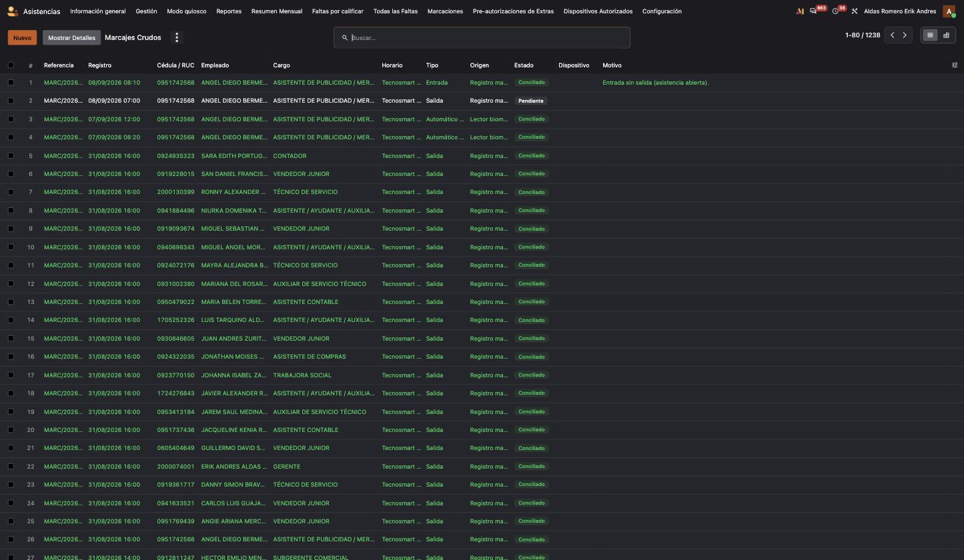Open Todas las Faltas menu item

[x=396, y=11]
